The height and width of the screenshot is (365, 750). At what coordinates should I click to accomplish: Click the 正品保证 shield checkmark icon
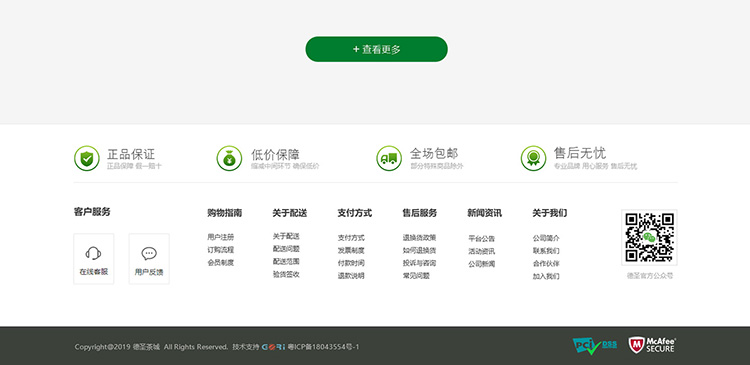(x=87, y=158)
